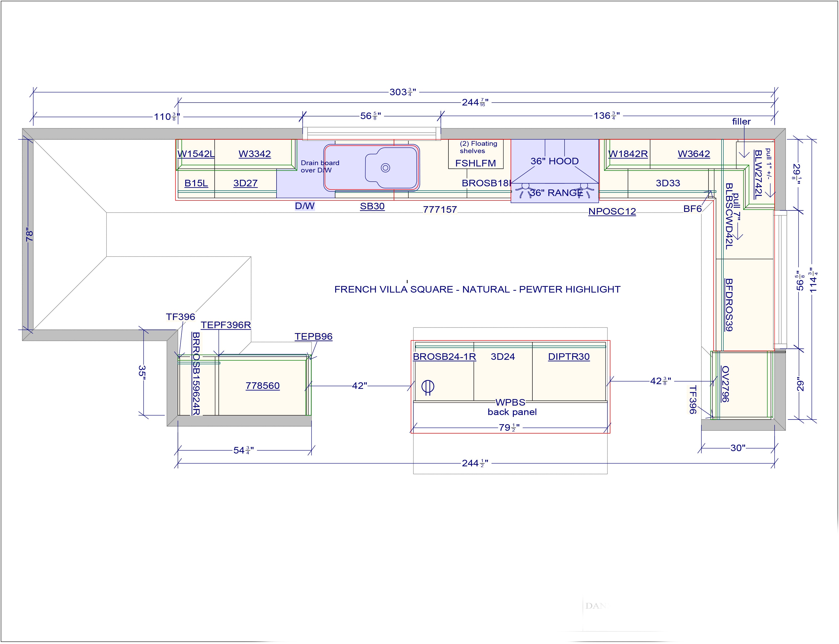
Task: Select the TEPB96 panel label
Action: click(313, 337)
